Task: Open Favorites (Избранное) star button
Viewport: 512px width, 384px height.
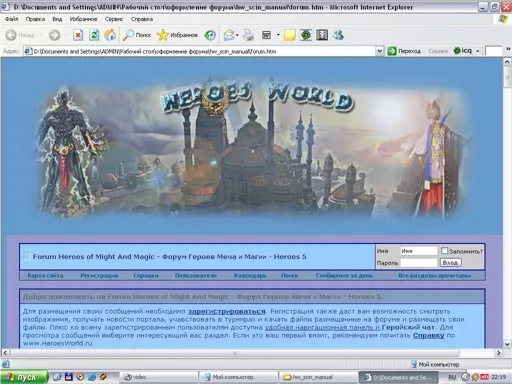Action: coord(177,35)
